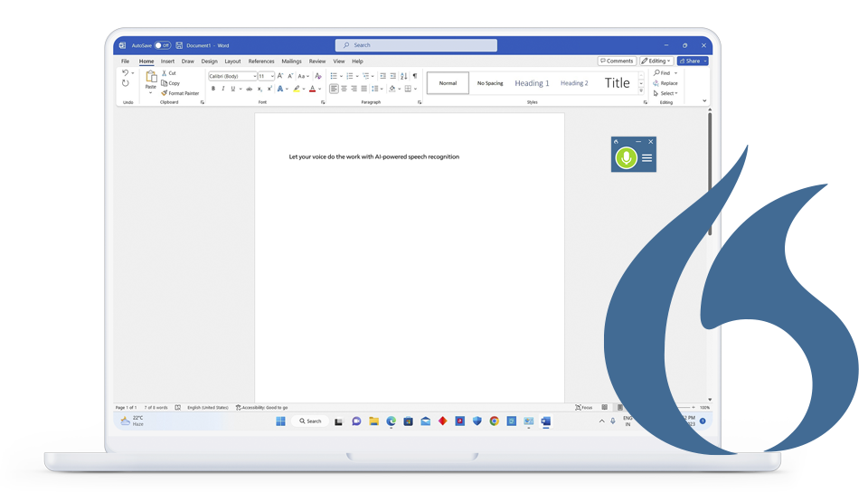This screenshot has height=492, width=868.
Task: Toggle Bold formatting
Action: click(x=213, y=89)
